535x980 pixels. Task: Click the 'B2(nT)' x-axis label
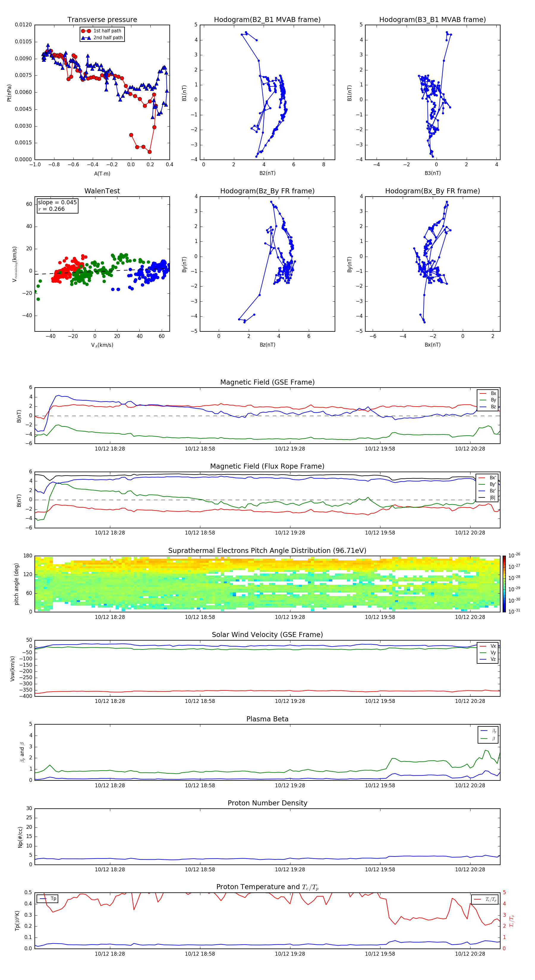(267, 173)
